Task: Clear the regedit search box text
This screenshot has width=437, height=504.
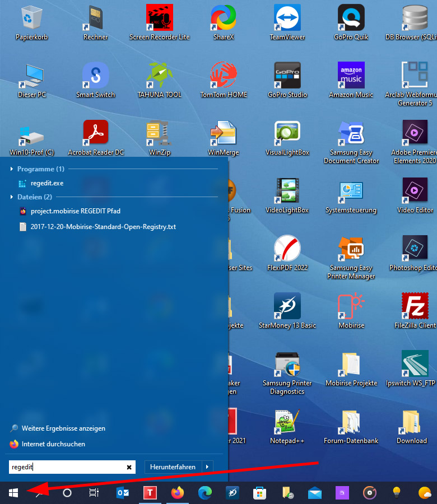Action: point(129,467)
